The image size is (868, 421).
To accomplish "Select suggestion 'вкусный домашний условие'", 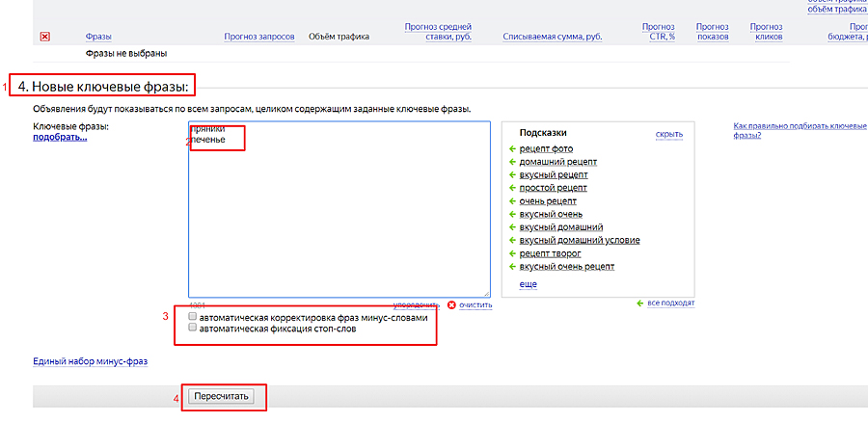I will point(579,240).
